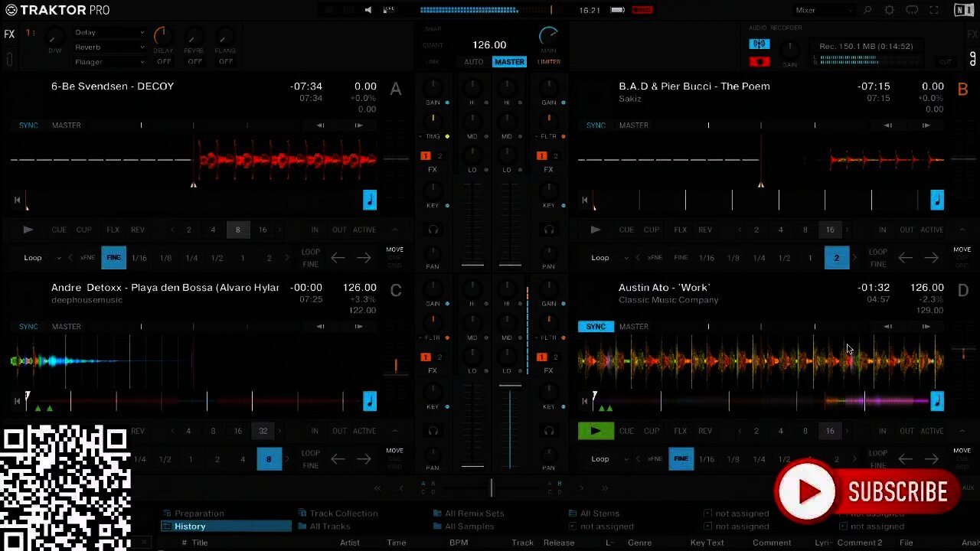Click the red record button in Audio Recorder

tap(759, 61)
